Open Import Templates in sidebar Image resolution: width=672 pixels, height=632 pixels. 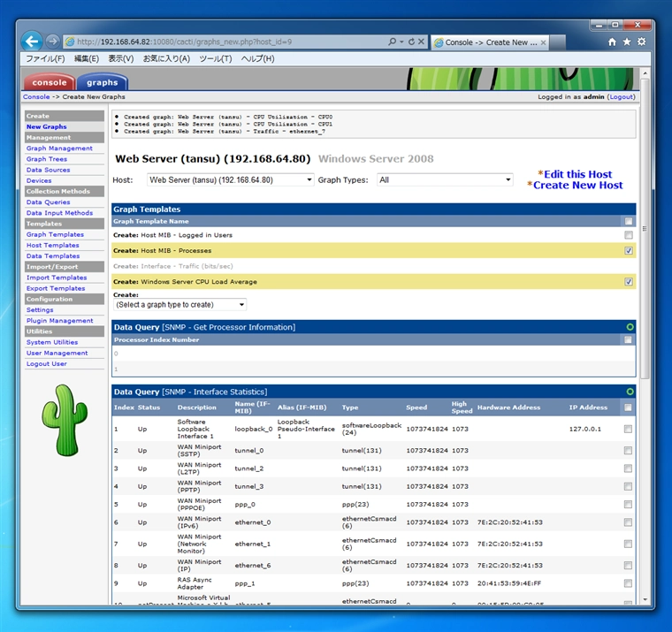point(57,278)
